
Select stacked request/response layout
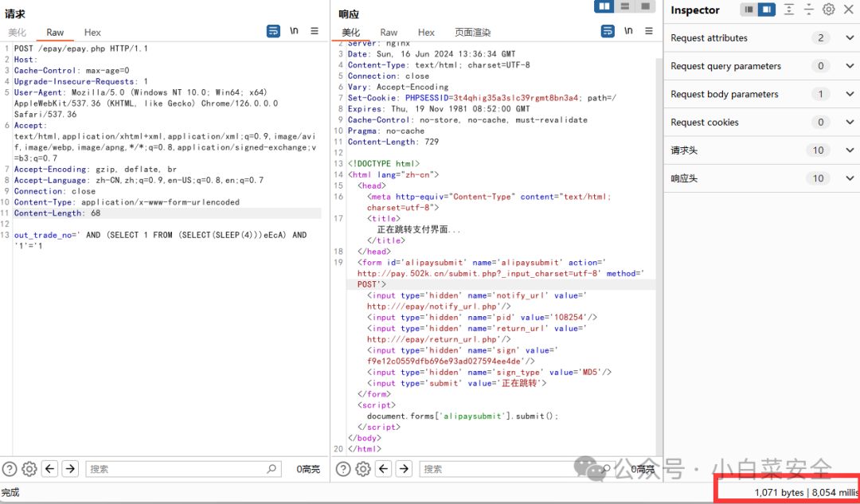coord(625,6)
